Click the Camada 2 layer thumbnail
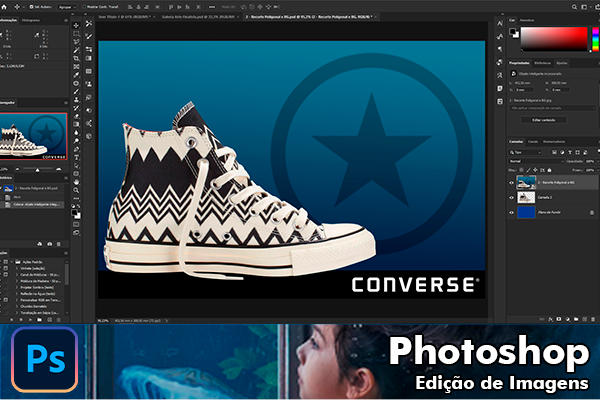This screenshot has height=400, width=600. click(x=526, y=198)
